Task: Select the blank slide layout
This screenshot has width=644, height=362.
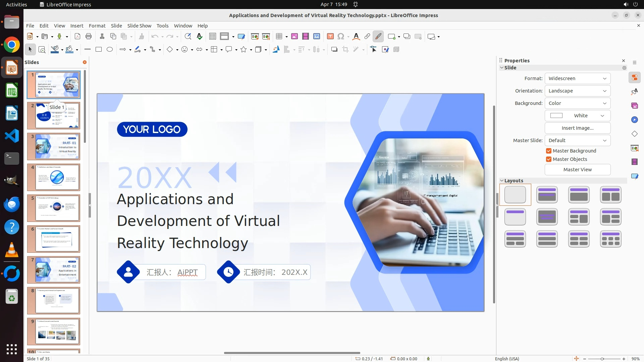Action: point(515,195)
